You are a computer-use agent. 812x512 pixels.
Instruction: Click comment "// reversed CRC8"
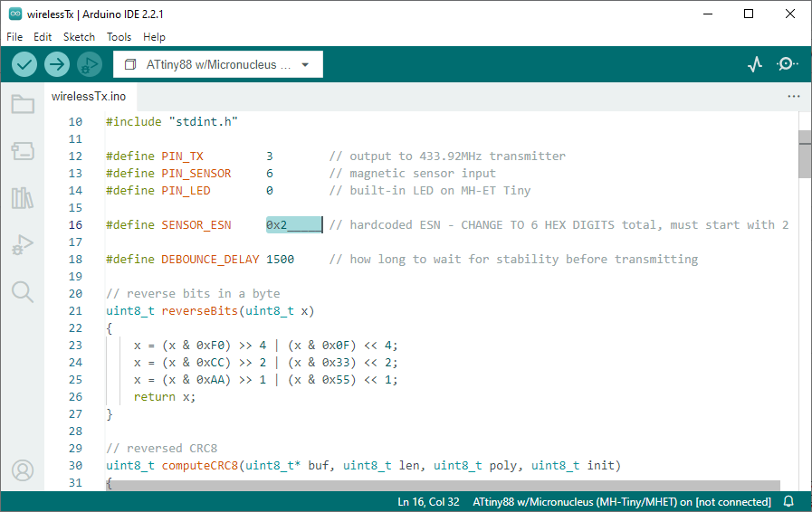pos(161,449)
